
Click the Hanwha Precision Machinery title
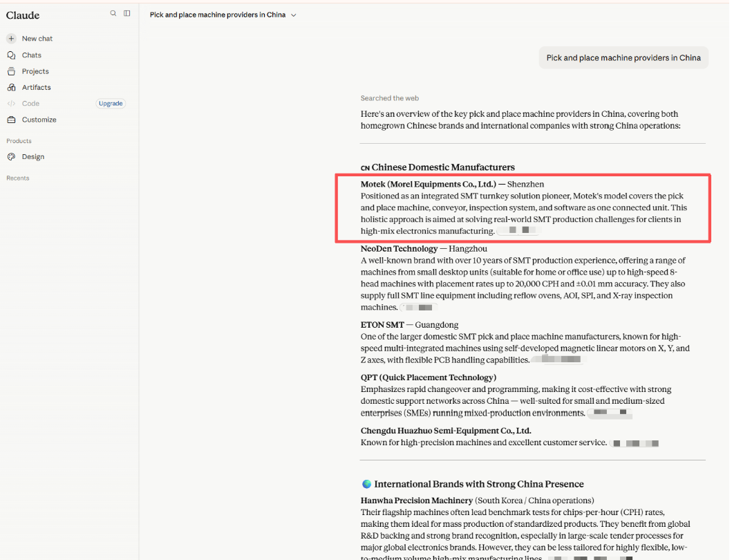click(x=416, y=501)
